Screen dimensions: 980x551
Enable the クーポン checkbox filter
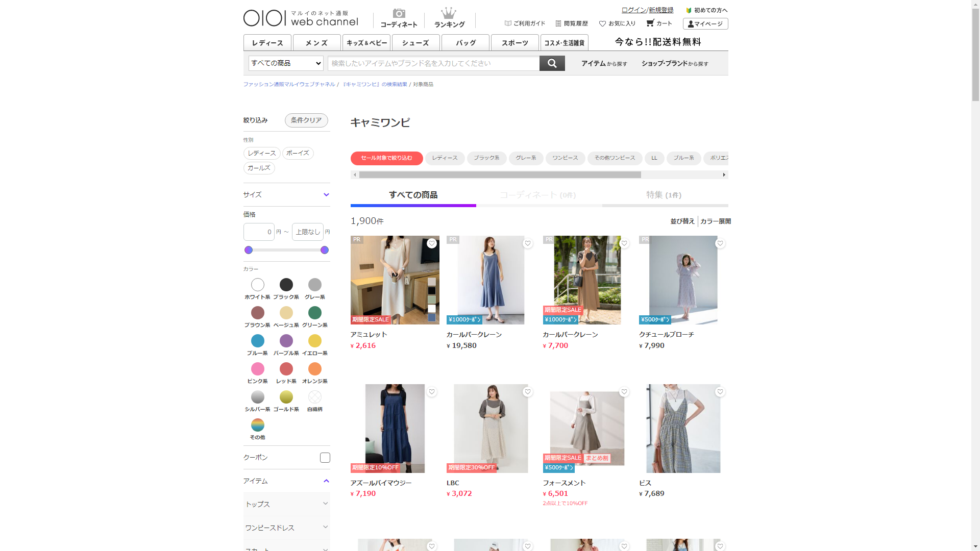[x=325, y=458]
